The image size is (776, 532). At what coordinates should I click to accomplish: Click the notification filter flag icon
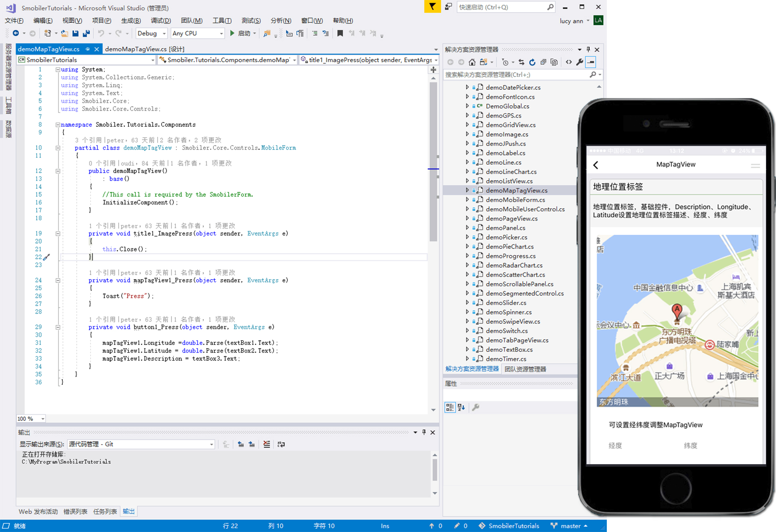[x=432, y=6]
